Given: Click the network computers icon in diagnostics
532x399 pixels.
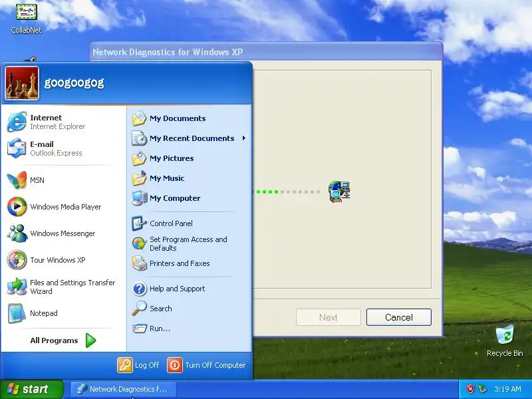Looking at the screenshot, I should [x=339, y=192].
